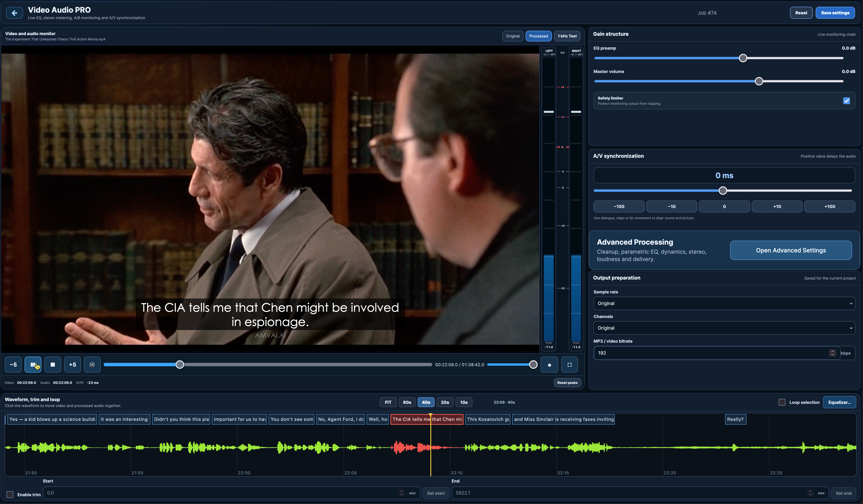Open the Sample rate dropdown
This screenshot has width=863, height=504.
tap(724, 303)
